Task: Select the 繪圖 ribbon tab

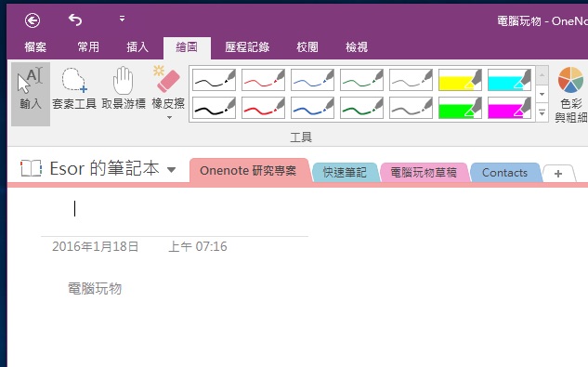Action: pyautogui.click(x=187, y=47)
